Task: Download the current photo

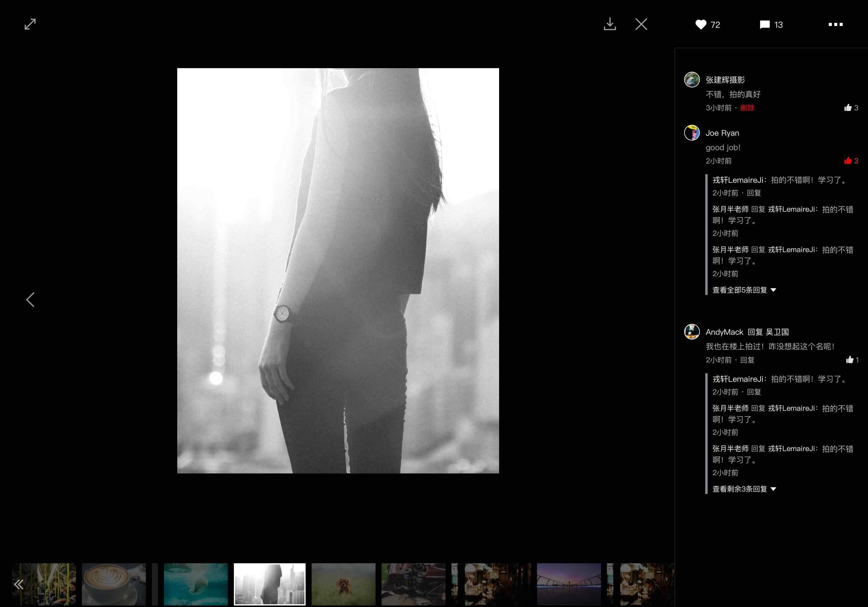Action: 610,24
